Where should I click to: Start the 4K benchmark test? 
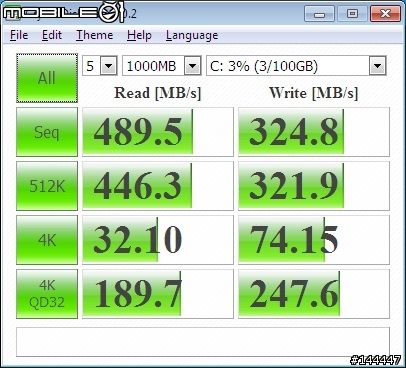pyautogui.click(x=47, y=240)
